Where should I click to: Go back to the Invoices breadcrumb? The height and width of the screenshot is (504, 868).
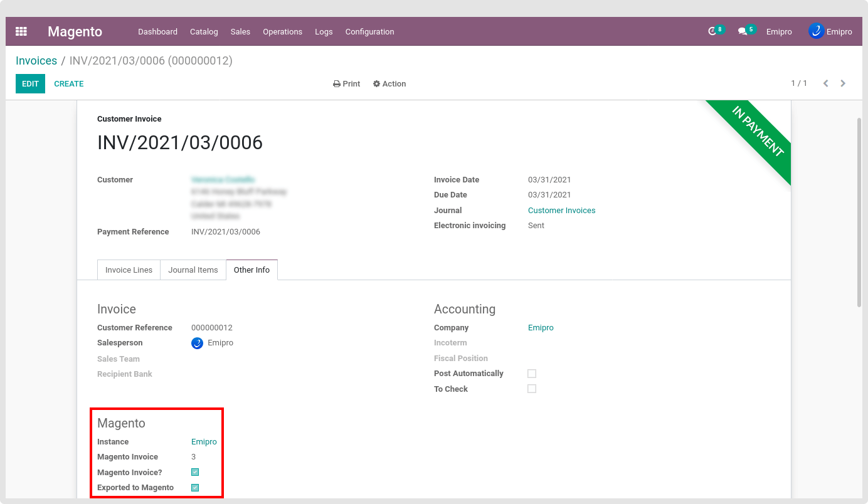[x=36, y=61]
